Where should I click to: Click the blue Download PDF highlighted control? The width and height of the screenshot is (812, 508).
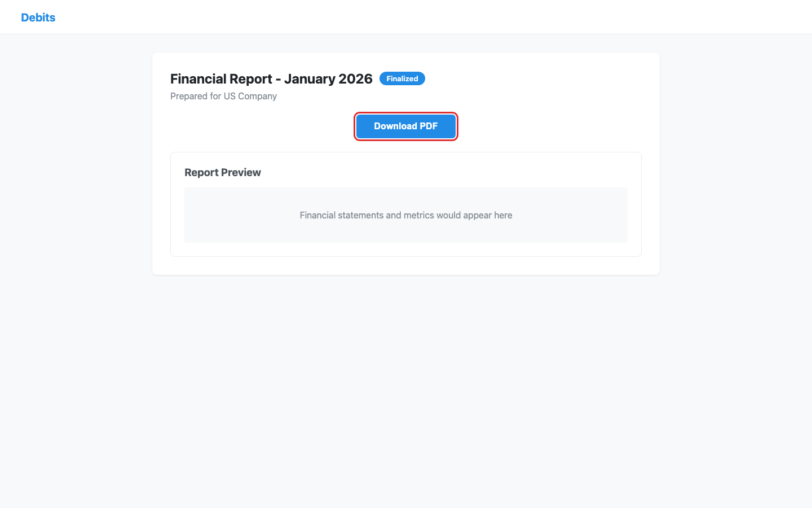[x=405, y=126]
